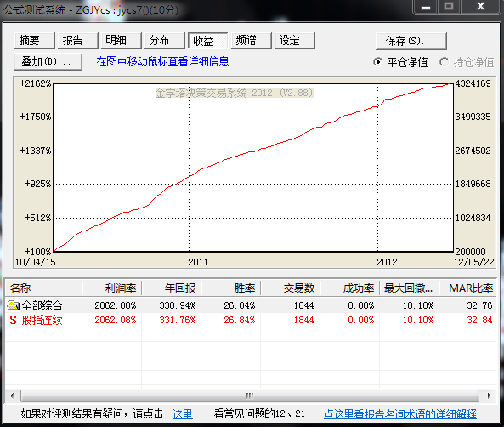Open the 报告 tab
The width and height of the screenshot is (504, 427).
(x=78, y=41)
